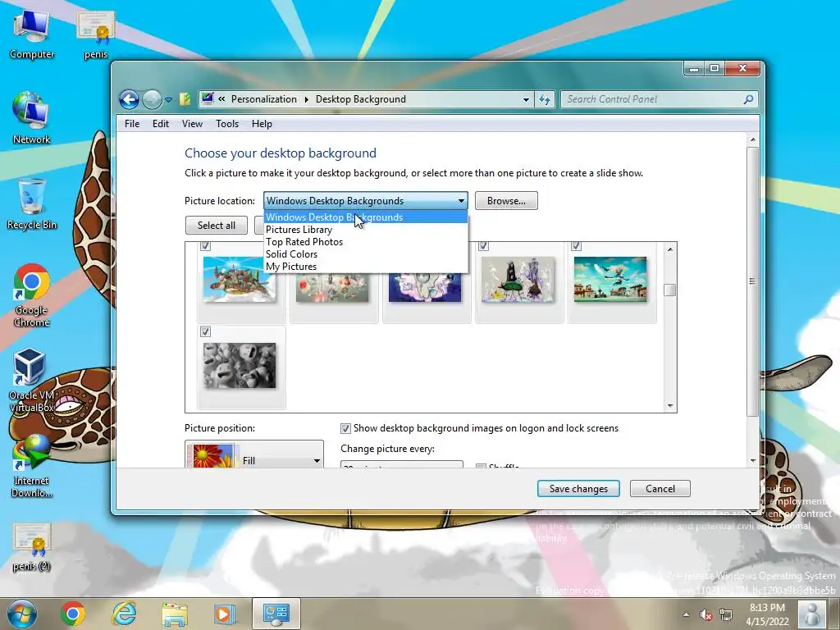Select the flying characters village thumbnail
840x630 pixels.
(610, 279)
